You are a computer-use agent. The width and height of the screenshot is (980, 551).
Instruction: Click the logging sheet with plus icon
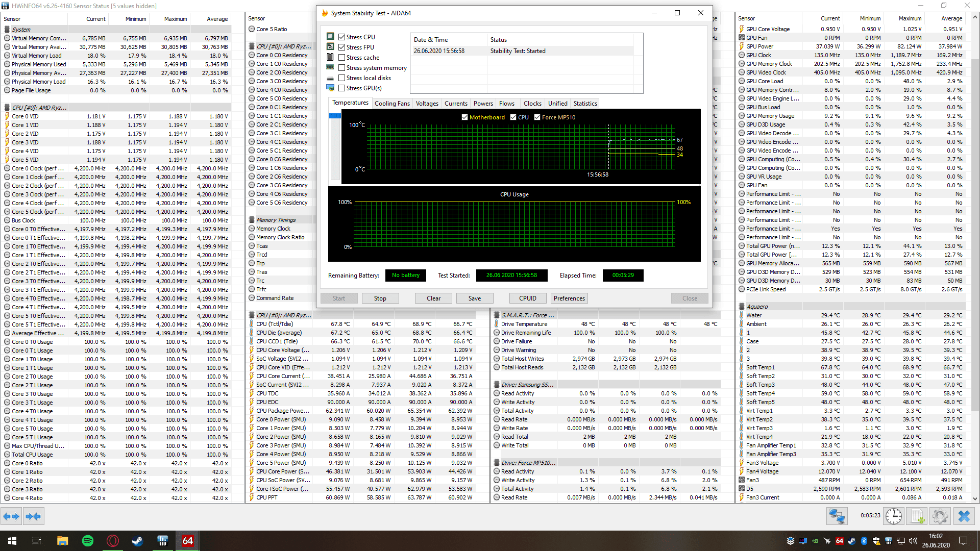917,516
